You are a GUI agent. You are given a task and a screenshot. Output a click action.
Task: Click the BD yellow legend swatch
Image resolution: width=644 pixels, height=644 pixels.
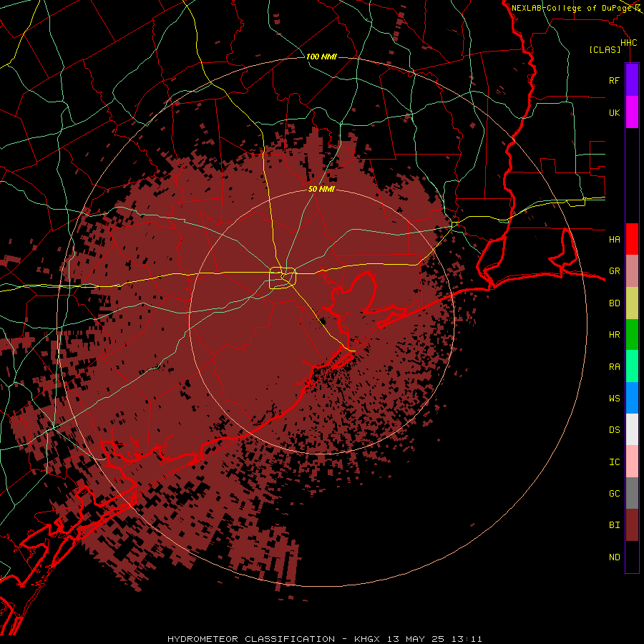[632, 303]
